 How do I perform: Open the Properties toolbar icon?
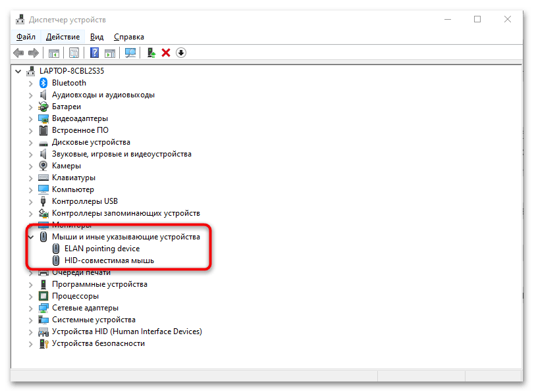point(74,53)
